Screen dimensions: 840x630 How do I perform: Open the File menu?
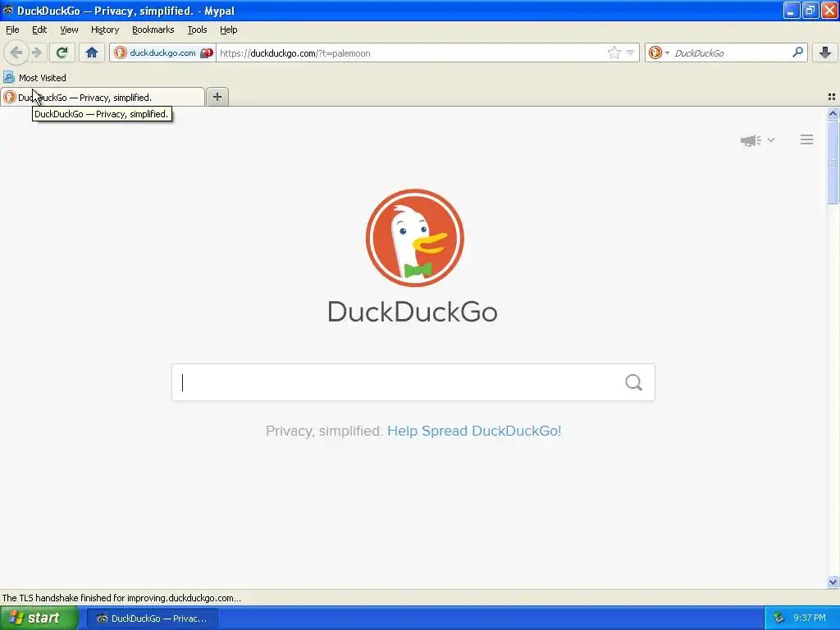(x=12, y=30)
